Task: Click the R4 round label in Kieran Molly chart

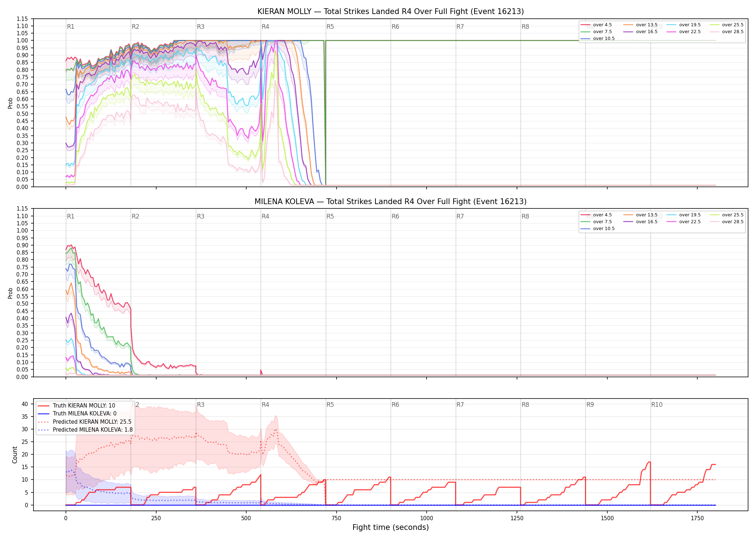Action: click(x=265, y=27)
